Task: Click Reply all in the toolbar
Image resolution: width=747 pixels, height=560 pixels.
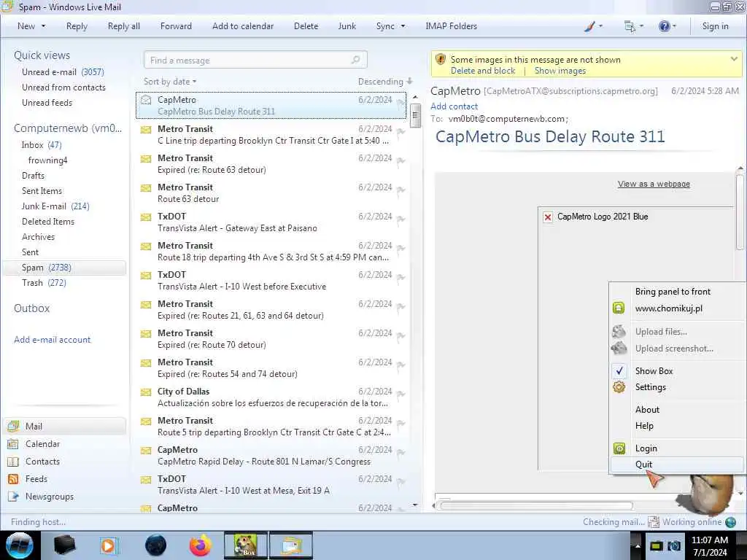Action: point(124,26)
